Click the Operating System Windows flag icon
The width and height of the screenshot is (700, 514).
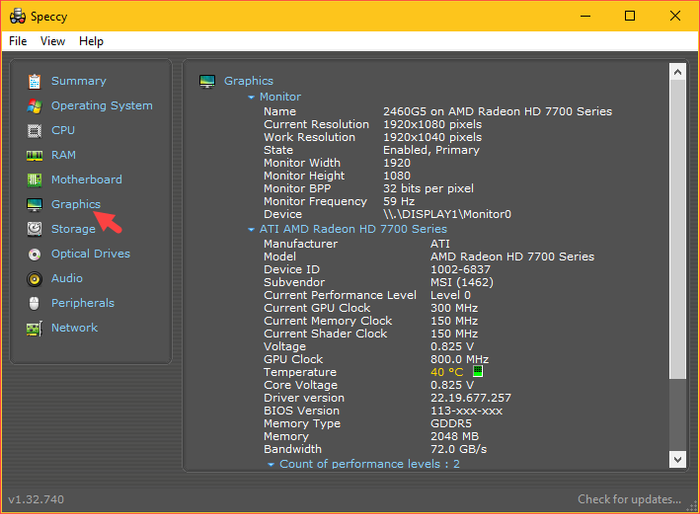point(34,106)
